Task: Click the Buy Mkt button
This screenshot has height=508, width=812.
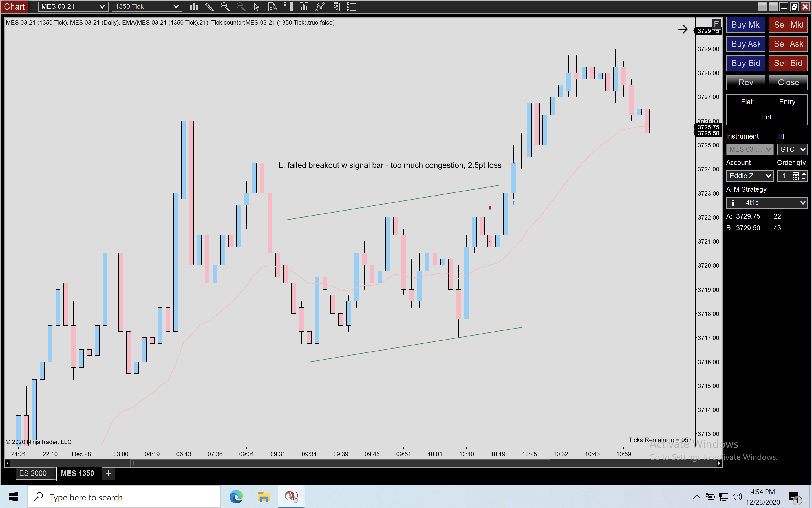Action: (x=745, y=25)
